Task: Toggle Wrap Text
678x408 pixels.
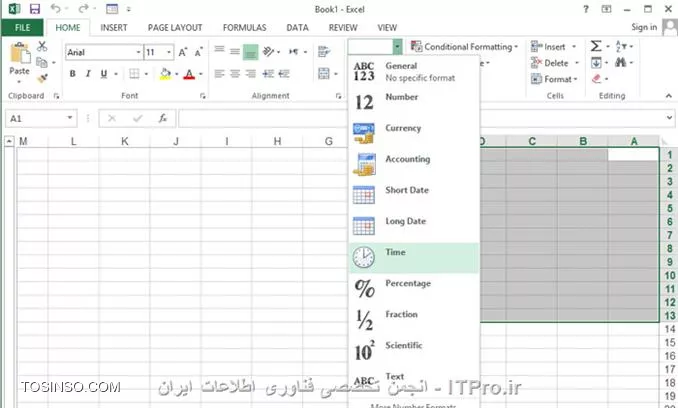Action: click(324, 51)
